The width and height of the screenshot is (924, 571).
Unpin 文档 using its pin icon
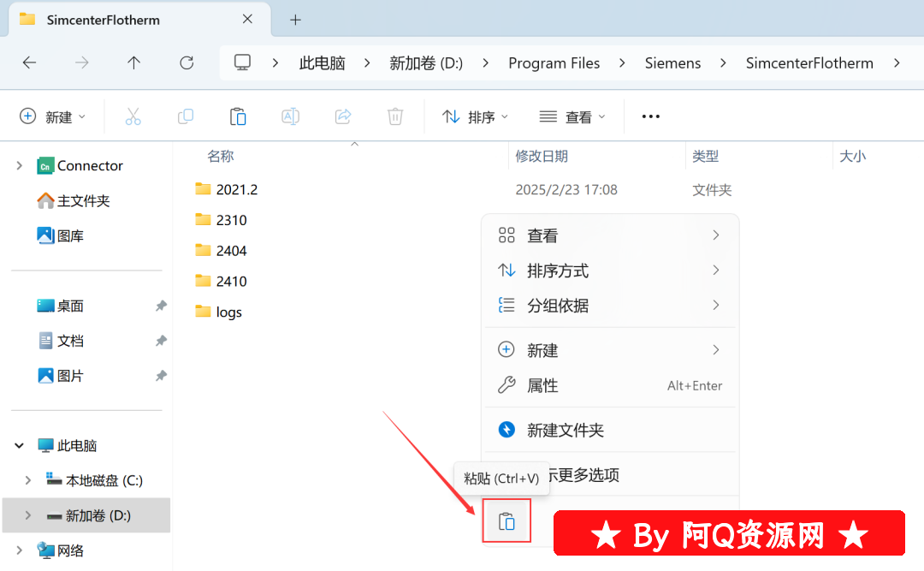point(161,341)
